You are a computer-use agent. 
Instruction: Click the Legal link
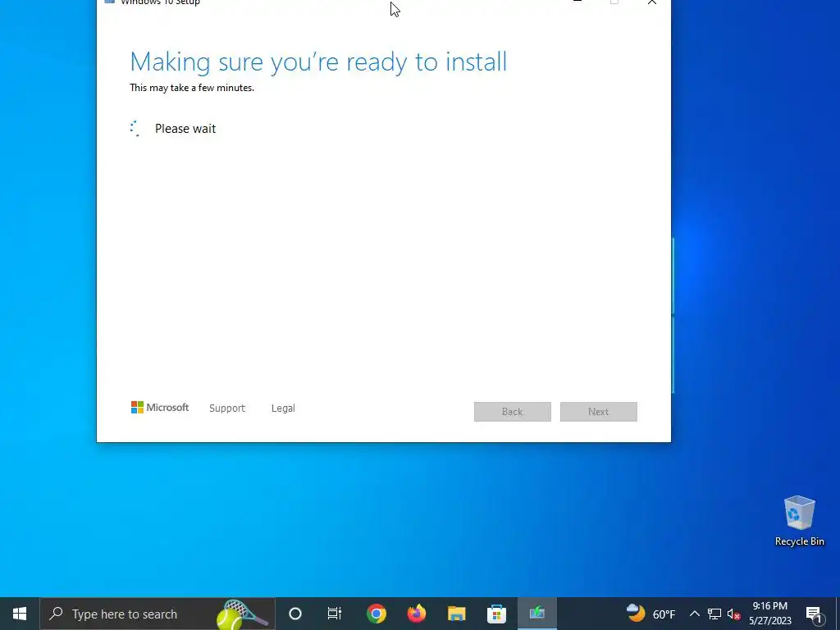tap(283, 409)
